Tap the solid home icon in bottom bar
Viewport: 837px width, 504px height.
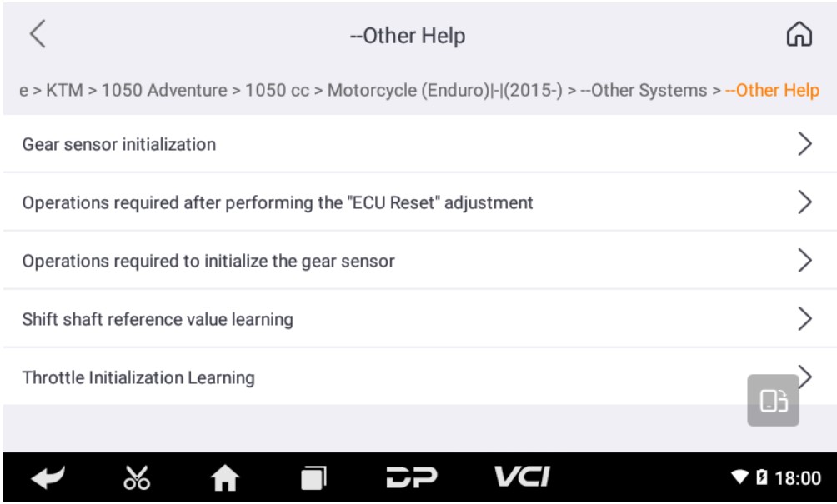(223, 478)
